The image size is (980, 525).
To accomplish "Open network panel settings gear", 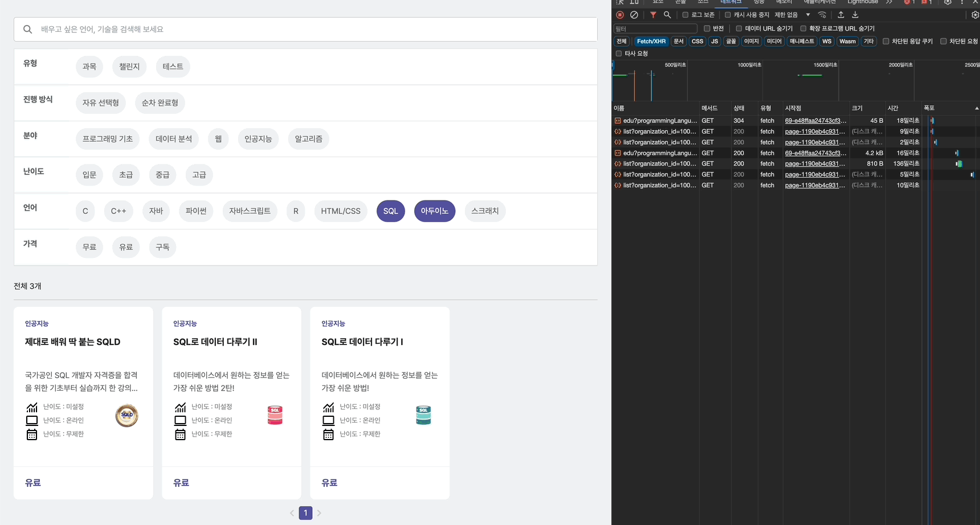I will click(975, 15).
